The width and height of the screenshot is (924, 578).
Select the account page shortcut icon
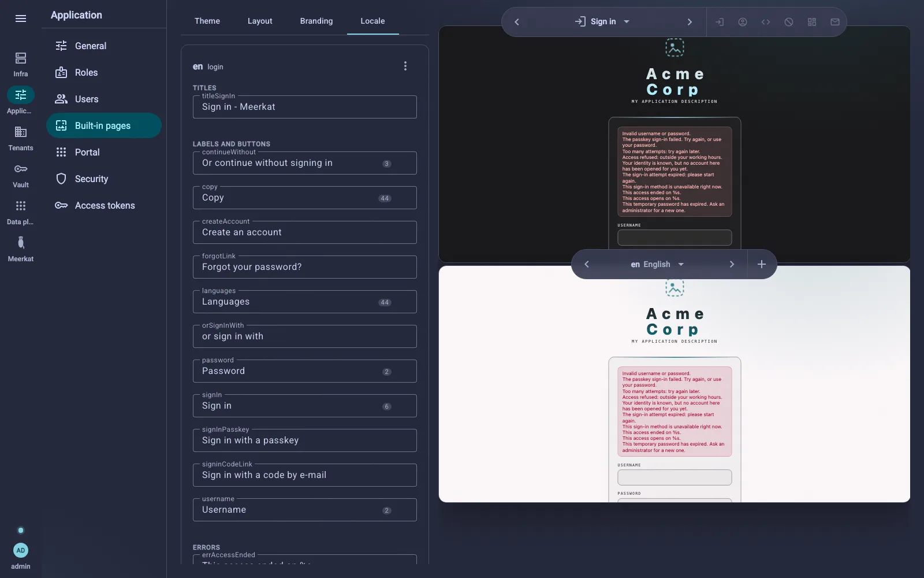743,22
